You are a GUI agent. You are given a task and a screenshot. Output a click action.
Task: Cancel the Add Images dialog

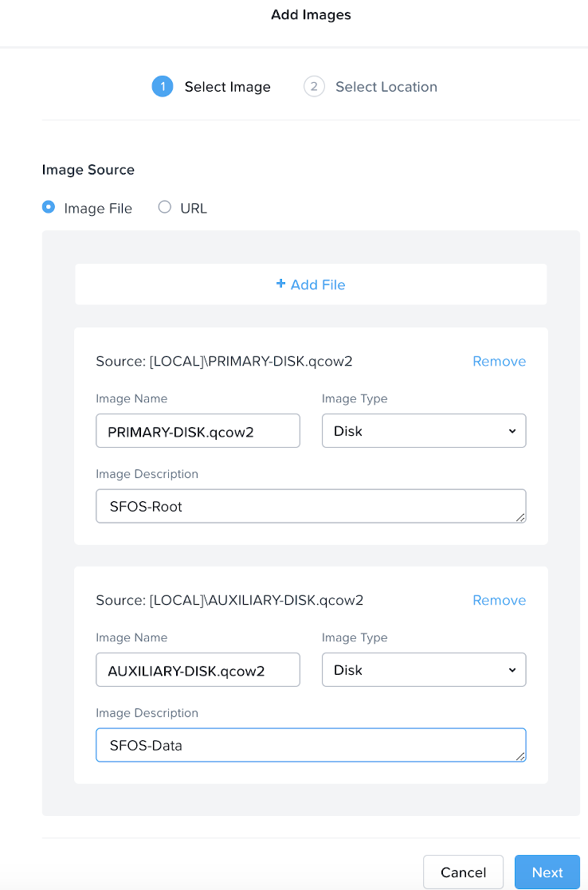coord(463,872)
